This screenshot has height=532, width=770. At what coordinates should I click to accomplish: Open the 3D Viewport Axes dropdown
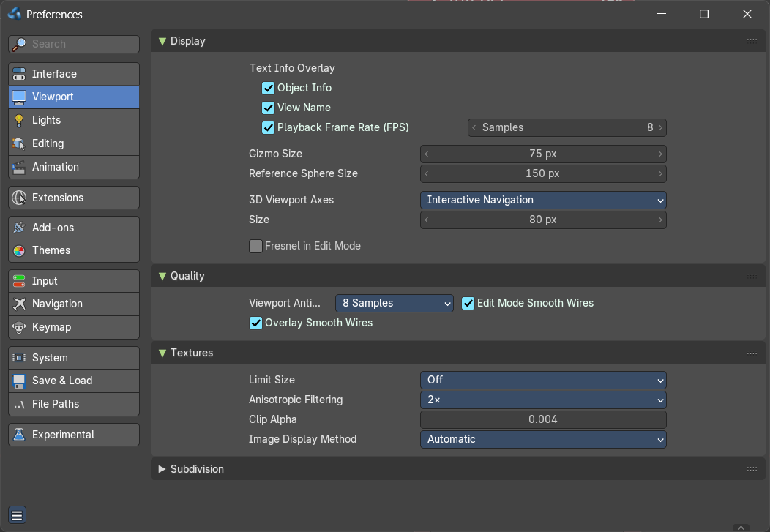pos(543,201)
